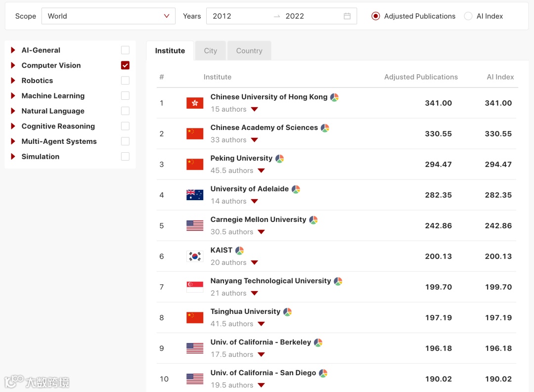Open pie chart for Chinese University of Hong Kong
This screenshot has height=392, width=534.
(334, 97)
